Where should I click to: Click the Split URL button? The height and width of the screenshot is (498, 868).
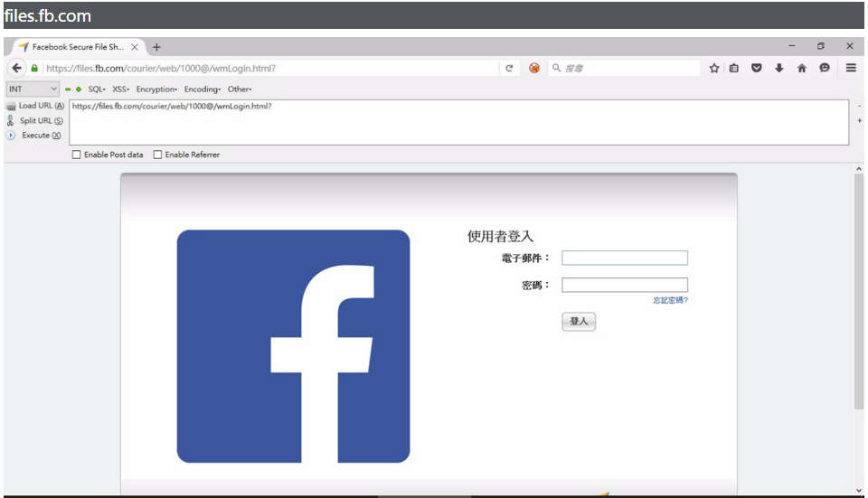pyautogui.click(x=35, y=120)
